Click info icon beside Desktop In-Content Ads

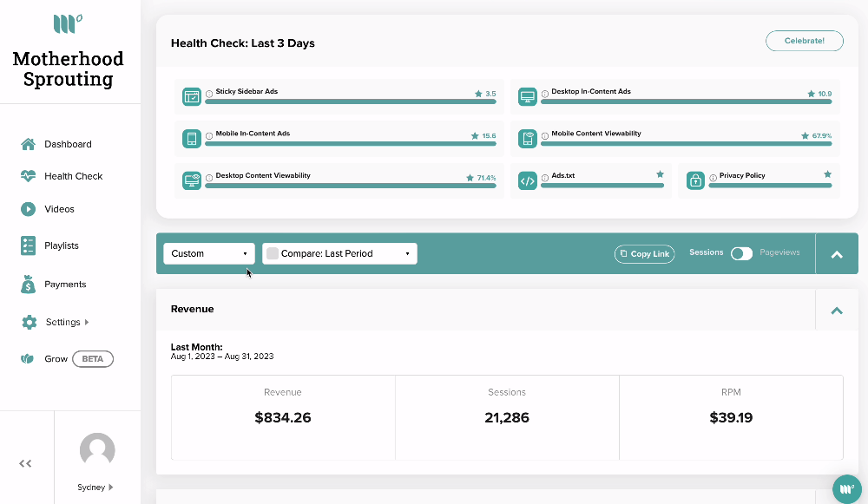click(545, 94)
